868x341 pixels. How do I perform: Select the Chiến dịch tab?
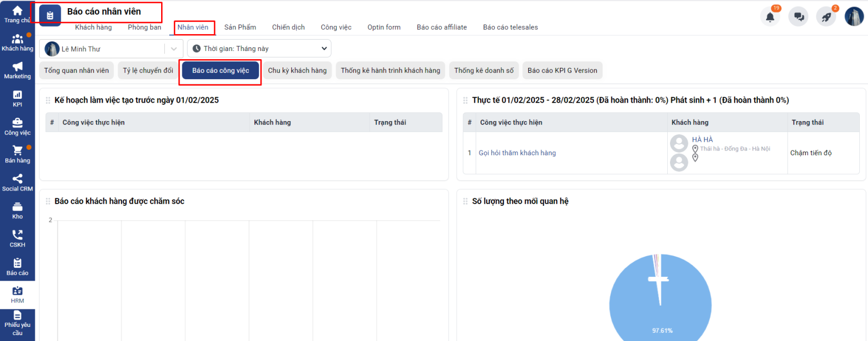click(288, 27)
